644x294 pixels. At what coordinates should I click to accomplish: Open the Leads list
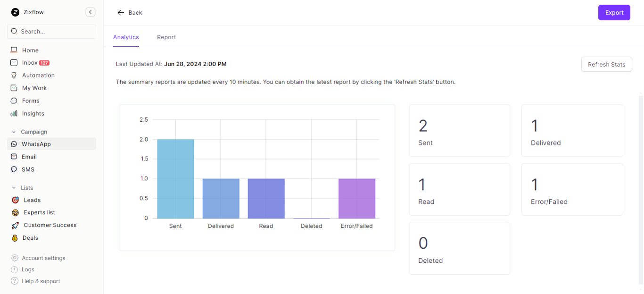tap(32, 200)
